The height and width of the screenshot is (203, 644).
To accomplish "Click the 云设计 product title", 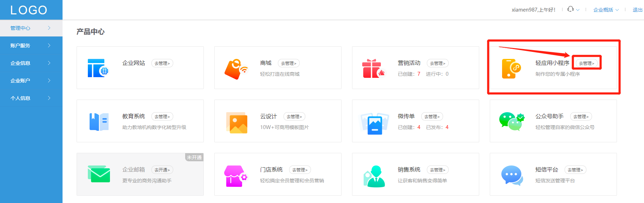I will coord(268,116).
